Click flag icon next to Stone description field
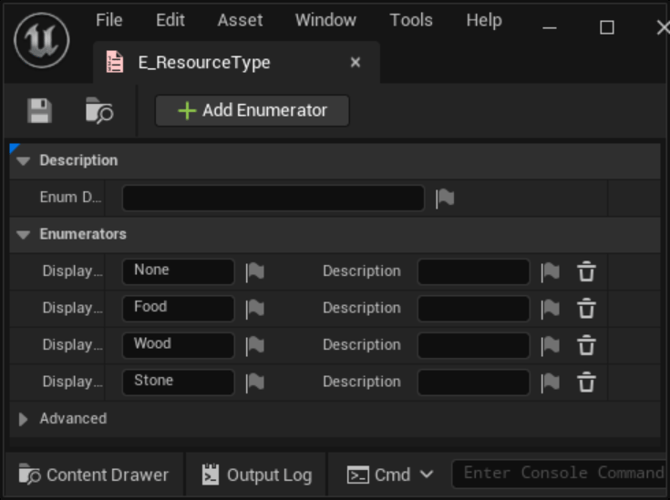Viewport: 670px width, 500px height. click(x=550, y=382)
